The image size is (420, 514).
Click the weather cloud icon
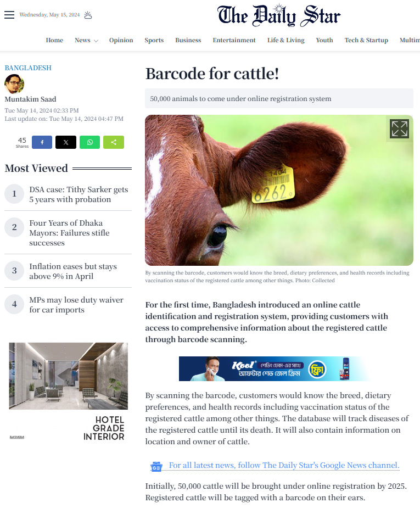coord(88,15)
